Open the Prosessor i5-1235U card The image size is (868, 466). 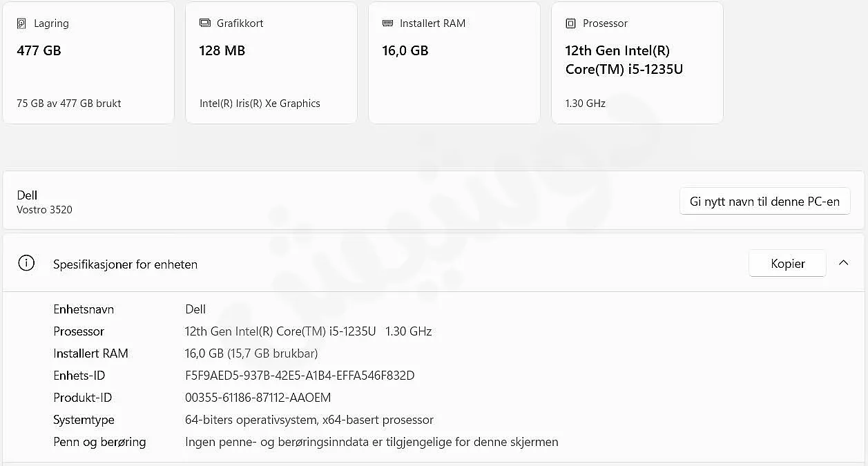click(x=637, y=63)
